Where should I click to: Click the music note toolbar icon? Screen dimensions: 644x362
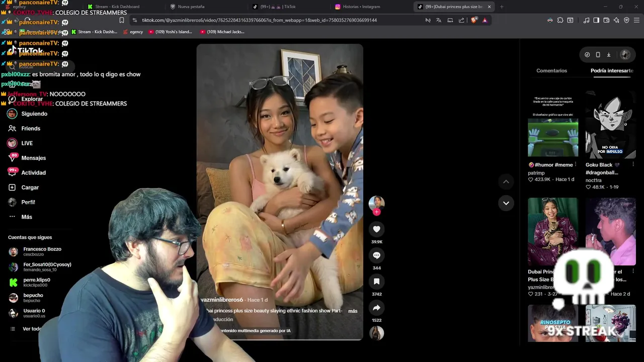coord(586,20)
